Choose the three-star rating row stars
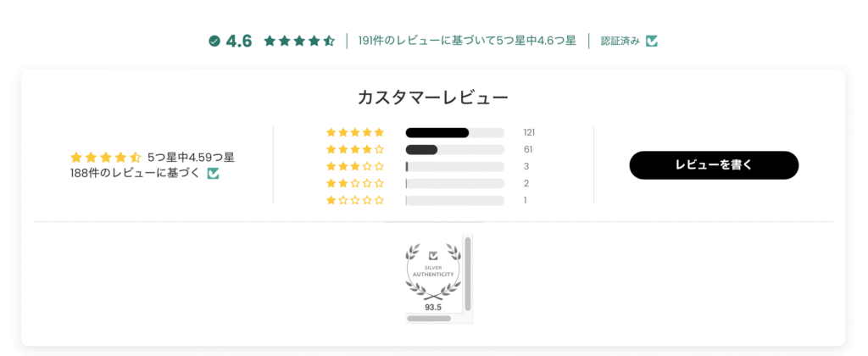868x356 pixels. pyautogui.click(x=355, y=166)
